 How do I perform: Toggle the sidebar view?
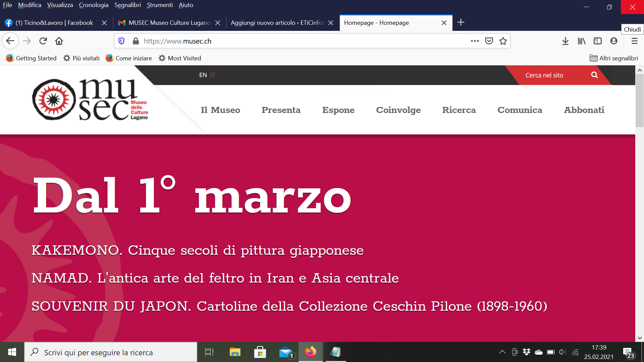click(x=598, y=41)
